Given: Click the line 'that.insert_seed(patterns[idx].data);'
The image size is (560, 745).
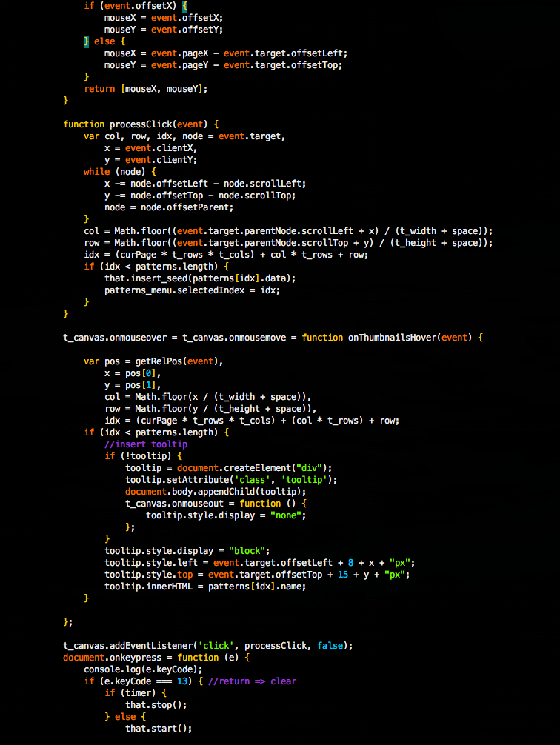Looking at the screenshot, I should click(x=200, y=278).
